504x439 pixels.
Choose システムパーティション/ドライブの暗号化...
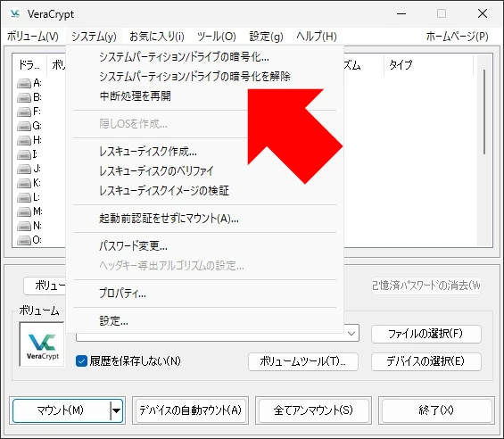point(205,57)
